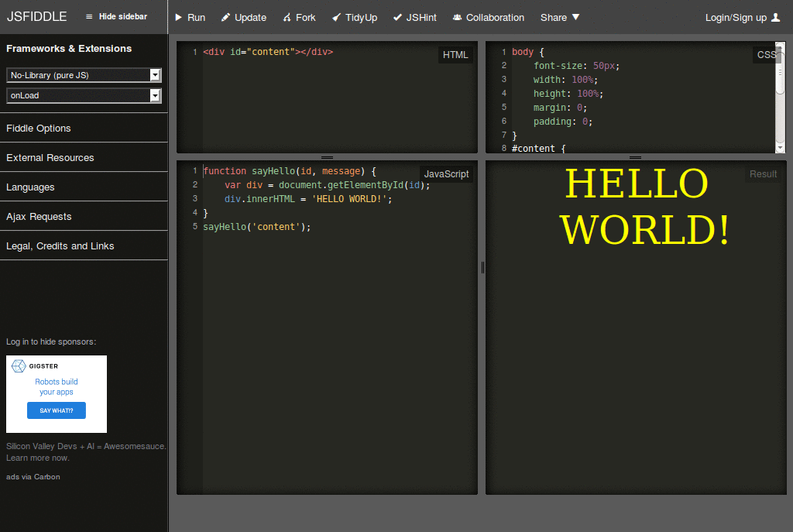The image size is (793, 532).
Task: Change the onLoad execution dropdown
Action: [83, 95]
